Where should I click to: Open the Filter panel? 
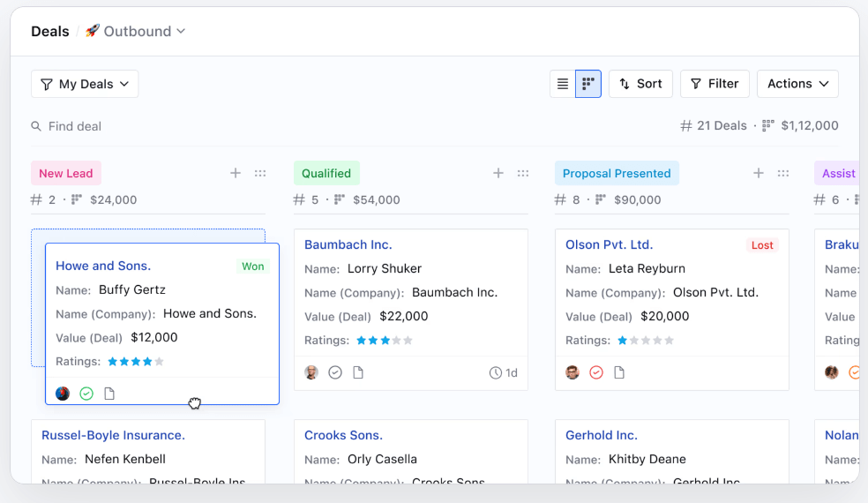pyautogui.click(x=715, y=84)
